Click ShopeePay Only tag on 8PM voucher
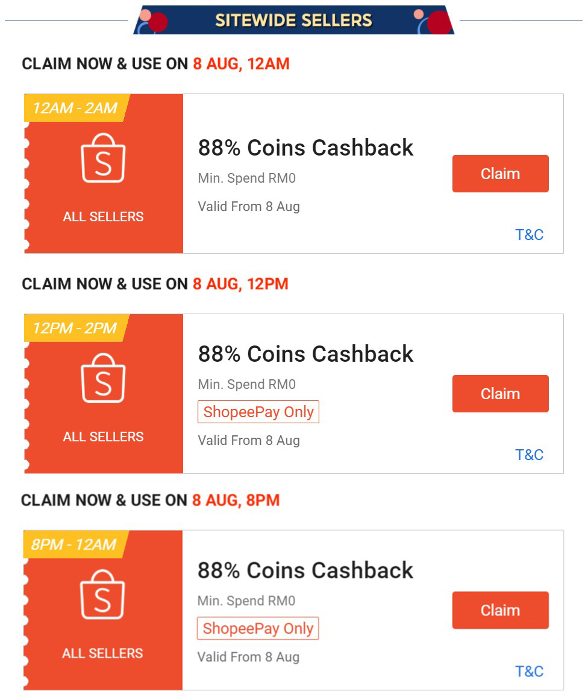Image resolution: width=588 pixels, height=700 pixels. pyautogui.click(x=258, y=628)
